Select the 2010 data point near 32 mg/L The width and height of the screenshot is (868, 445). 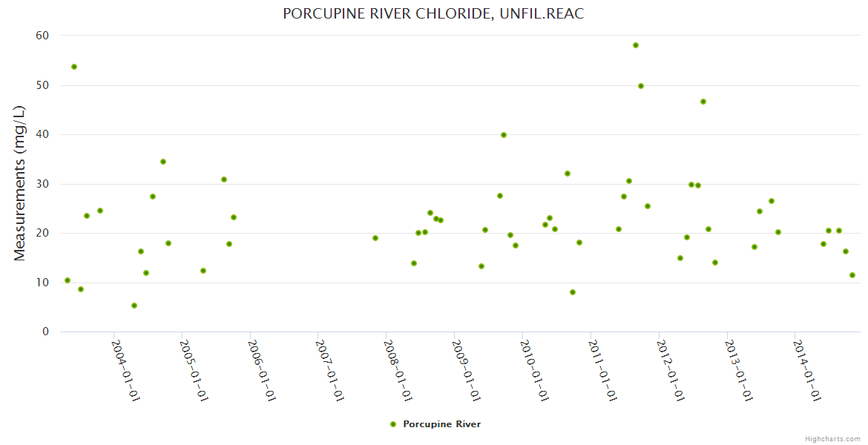[x=568, y=174]
